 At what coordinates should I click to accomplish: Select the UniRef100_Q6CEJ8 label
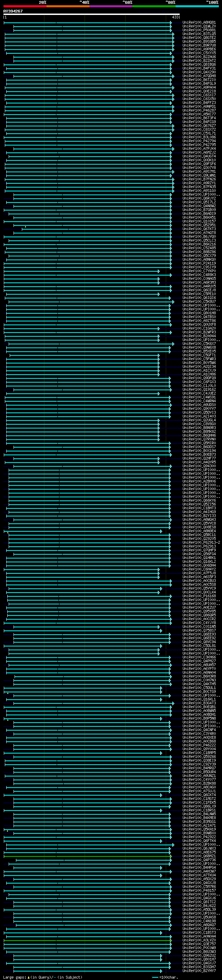click(199, 290)
